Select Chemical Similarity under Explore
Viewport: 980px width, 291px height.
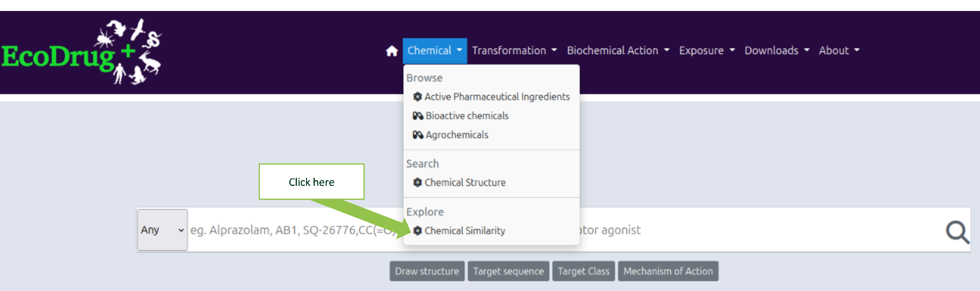pos(465,230)
